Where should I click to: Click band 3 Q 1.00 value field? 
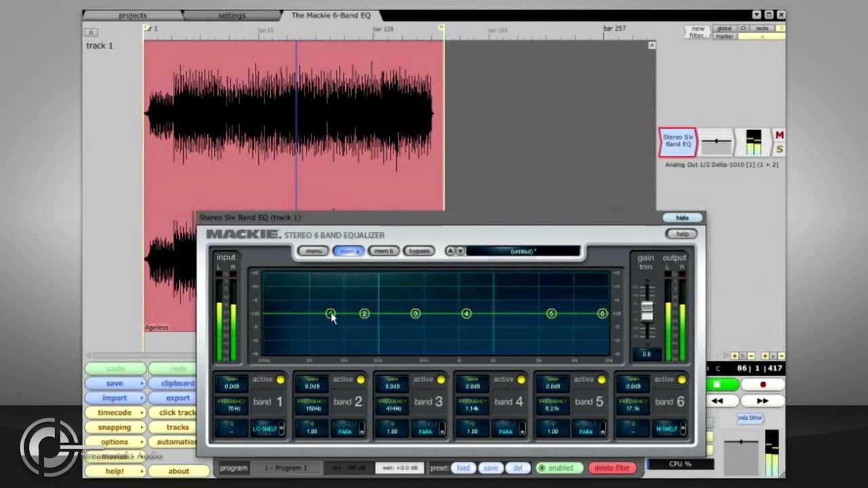pos(392,428)
